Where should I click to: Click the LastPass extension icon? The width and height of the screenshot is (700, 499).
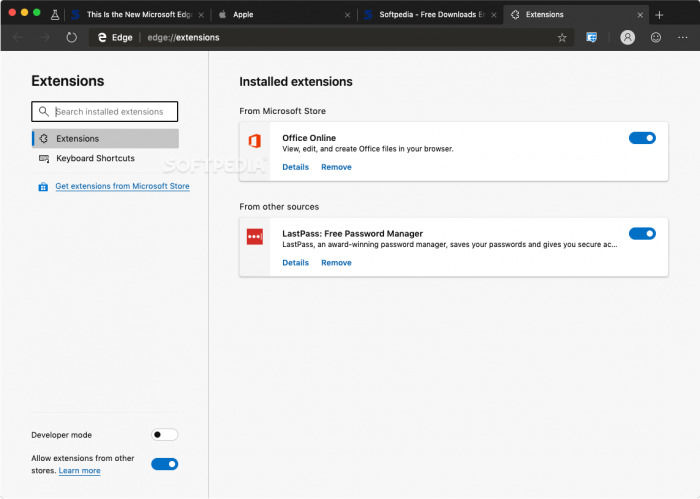coord(255,236)
